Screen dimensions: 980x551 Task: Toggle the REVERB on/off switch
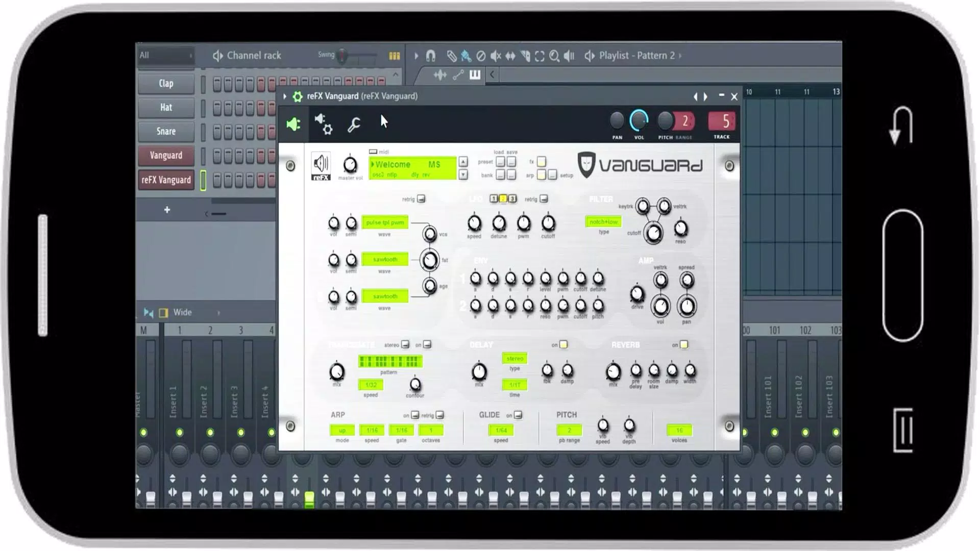click(x=684, y=344)
